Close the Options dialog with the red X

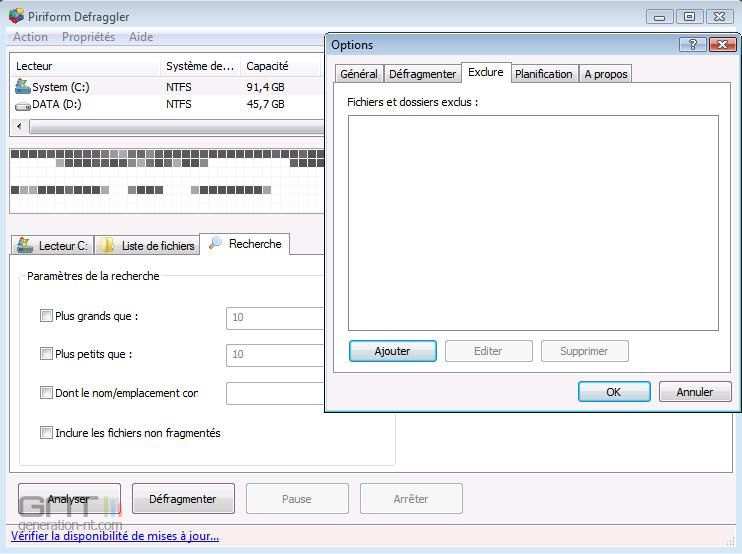pyautogui.click(x=722, y=44)
